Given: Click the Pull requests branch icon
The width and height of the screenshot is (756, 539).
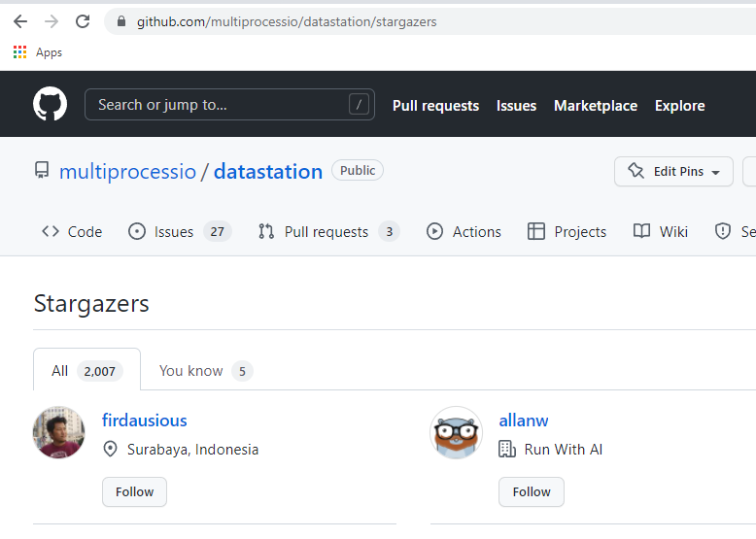Looking at the screenshot, I should coord(266,232).
